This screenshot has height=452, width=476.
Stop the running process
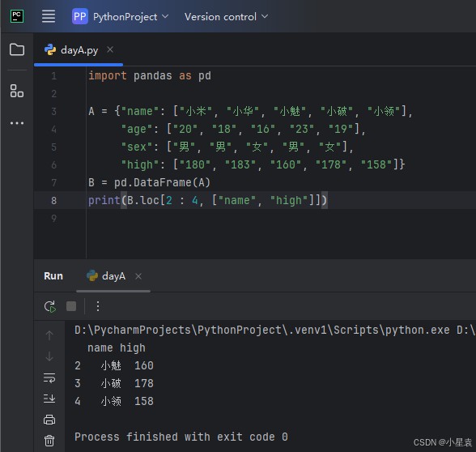click(71, 306)
